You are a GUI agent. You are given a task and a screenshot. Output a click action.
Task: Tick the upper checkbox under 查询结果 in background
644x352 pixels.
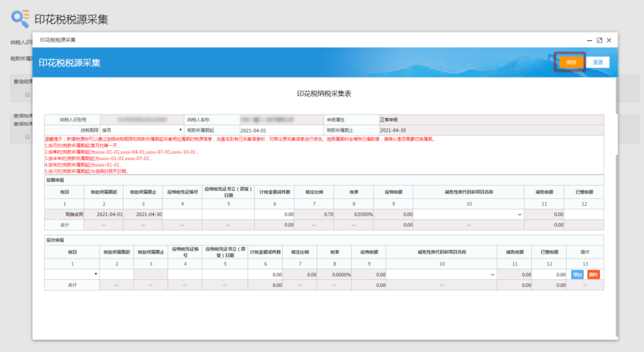(x=27, y=94)
